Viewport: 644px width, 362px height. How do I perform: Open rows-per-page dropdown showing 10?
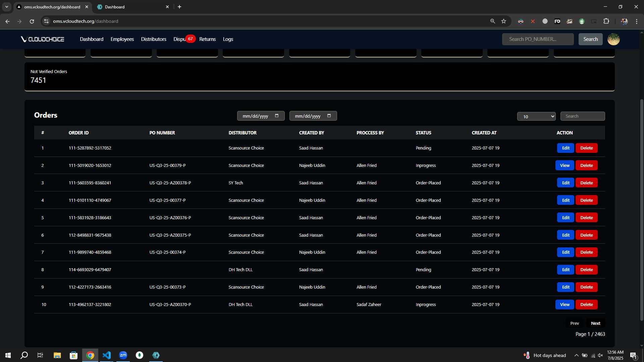tap(536, 116)
